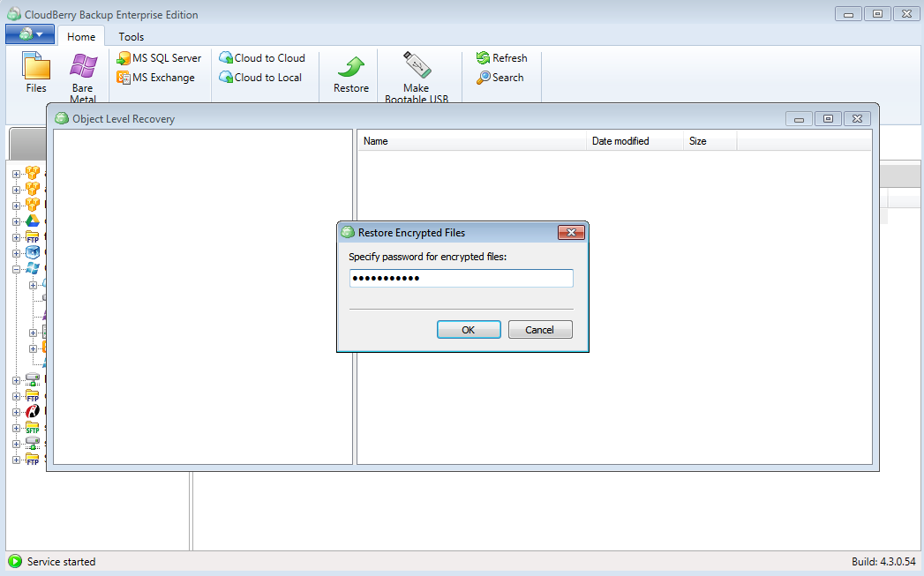
Task: Collapse the Windows Azure tree node
Action: click(x=17, y=269)
